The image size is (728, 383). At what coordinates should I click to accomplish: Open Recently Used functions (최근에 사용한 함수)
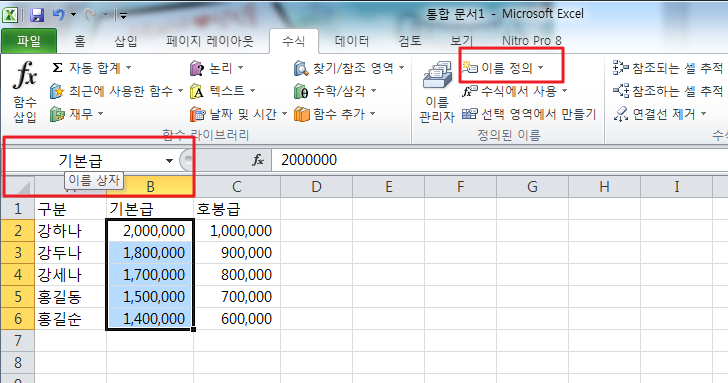pos(117,91)
